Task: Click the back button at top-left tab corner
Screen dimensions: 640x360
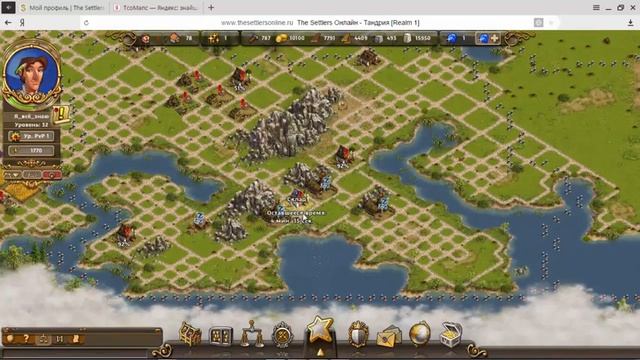Action: coord(8,7)
